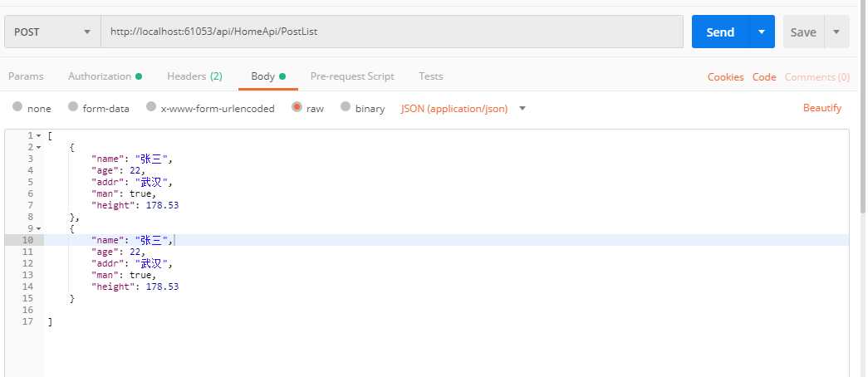Image resolution: width=868 pixels, height=377 pixels.
Task: Collapse the object fold arrow on line 2
Action: [39, 147]
